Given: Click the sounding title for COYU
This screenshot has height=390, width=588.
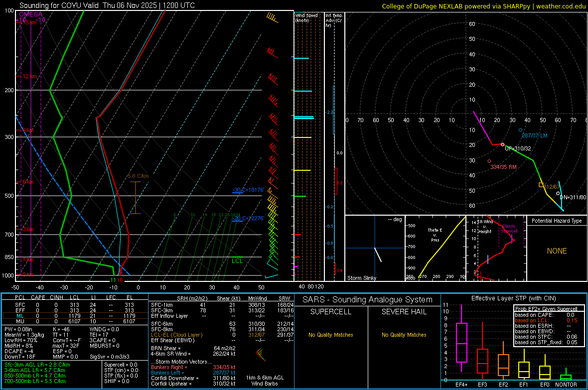Looking at the screenshot, I should click(x=107, y=5).
